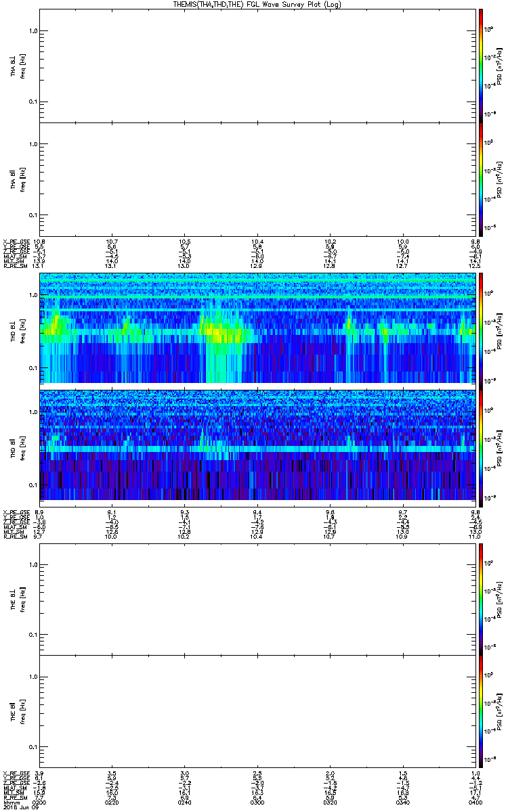Click the '0340' time tick label
508x812 pixels.
click(x=402, y=801)
